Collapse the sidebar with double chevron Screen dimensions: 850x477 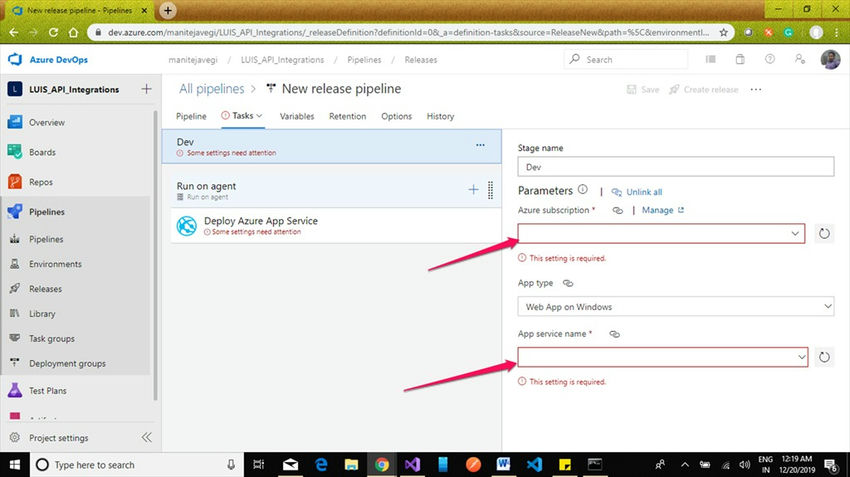(x=146, y=437)
